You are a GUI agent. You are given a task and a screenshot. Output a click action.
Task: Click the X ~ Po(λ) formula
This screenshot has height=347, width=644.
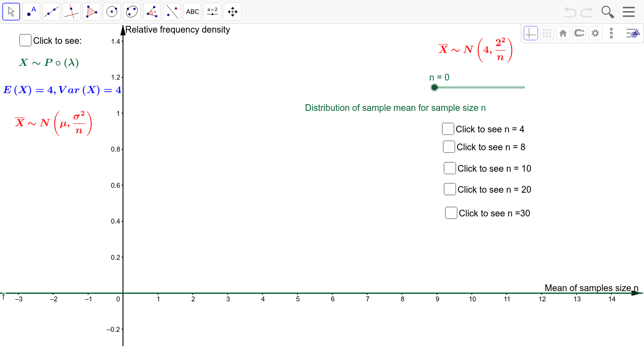pos(49,63)
